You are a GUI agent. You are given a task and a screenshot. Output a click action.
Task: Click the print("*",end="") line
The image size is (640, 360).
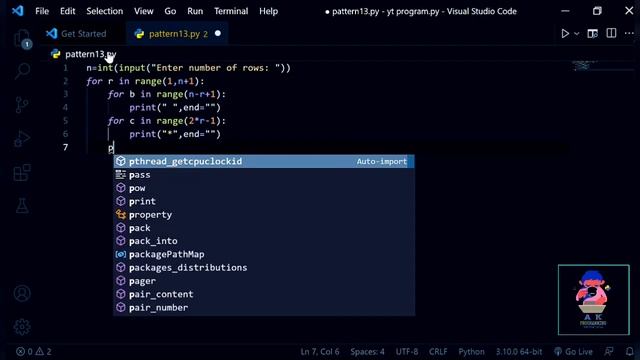175,134
